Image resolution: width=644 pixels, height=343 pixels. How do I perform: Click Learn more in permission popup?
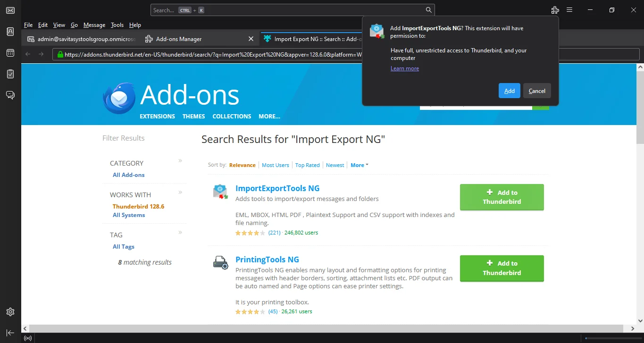405,68
